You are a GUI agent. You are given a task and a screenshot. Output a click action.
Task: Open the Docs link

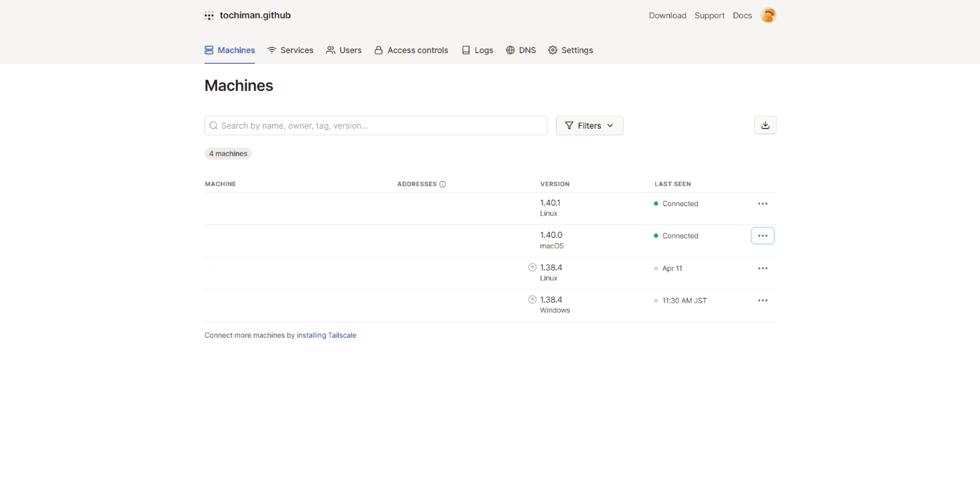[742, 15]
